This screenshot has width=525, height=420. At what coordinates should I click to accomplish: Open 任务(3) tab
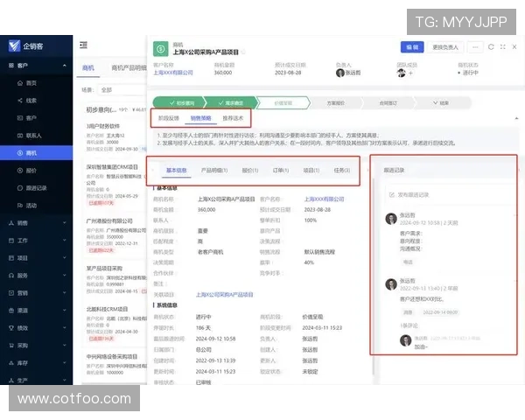point(342,170)
